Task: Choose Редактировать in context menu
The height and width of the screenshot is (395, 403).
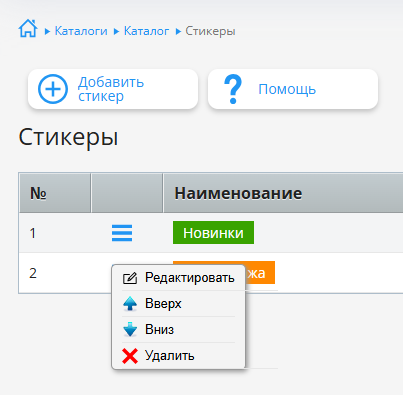Action: [x=178, y=278]
